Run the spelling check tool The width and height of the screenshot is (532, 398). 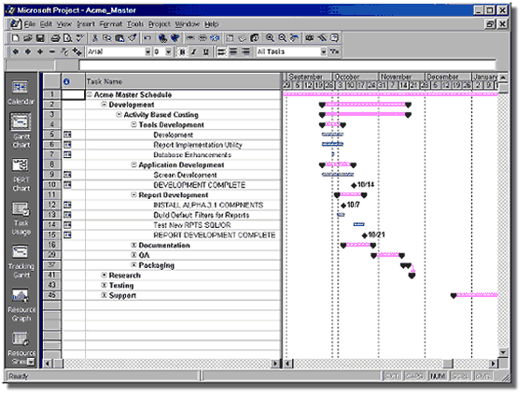[x=79, y=38]
